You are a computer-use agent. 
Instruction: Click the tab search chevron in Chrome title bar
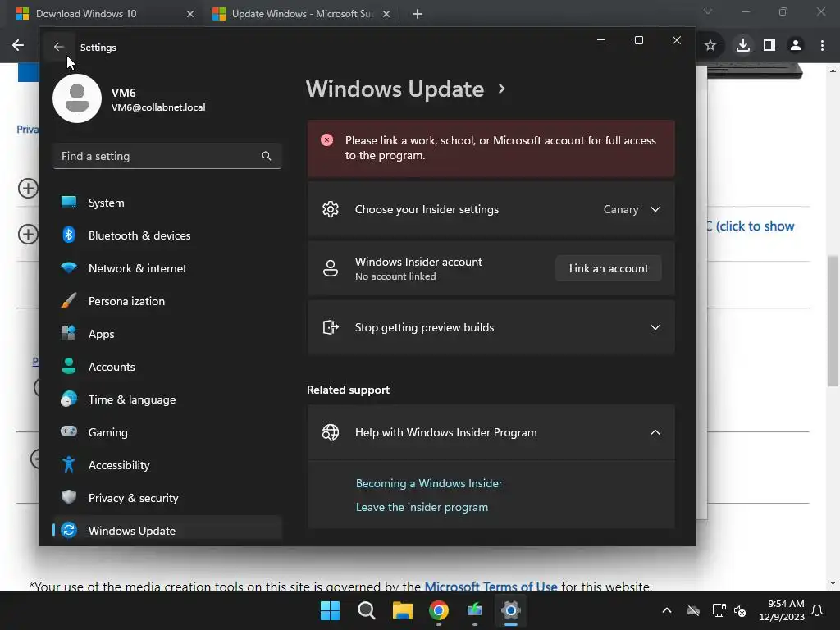pos(708,11)
